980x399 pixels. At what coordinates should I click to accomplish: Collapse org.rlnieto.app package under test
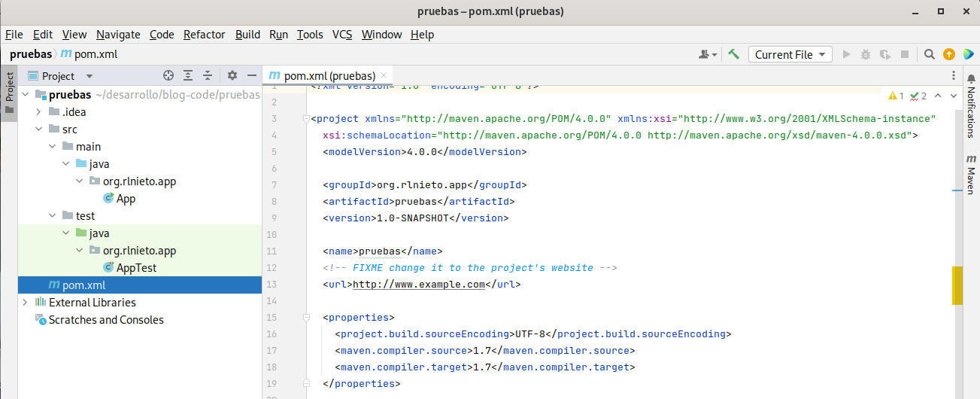pos(80,251)
